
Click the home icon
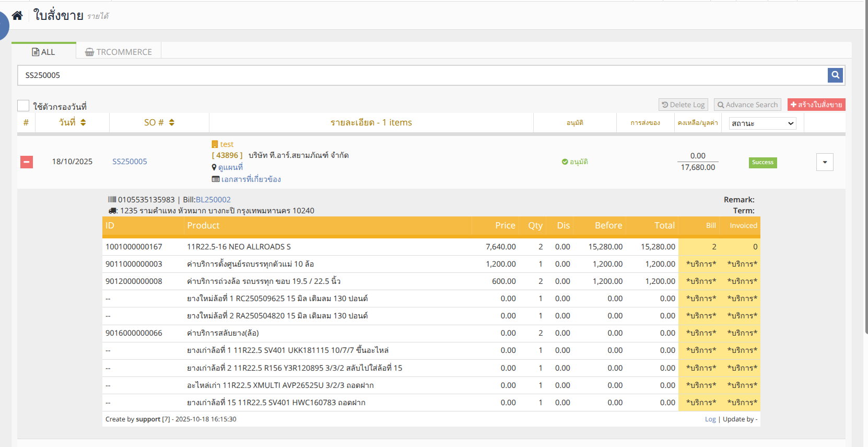click(17, 16)
